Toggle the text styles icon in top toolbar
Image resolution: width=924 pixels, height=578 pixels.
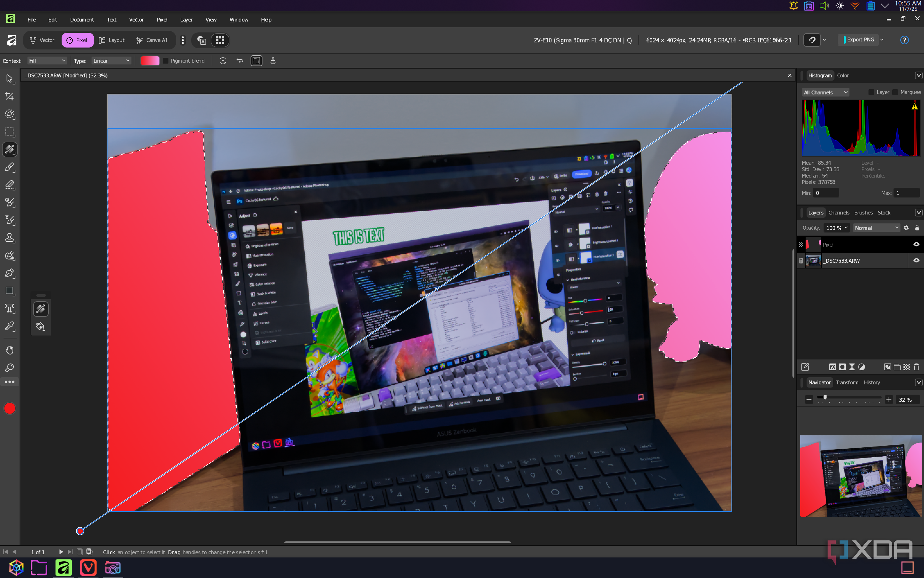coord(201,40)
